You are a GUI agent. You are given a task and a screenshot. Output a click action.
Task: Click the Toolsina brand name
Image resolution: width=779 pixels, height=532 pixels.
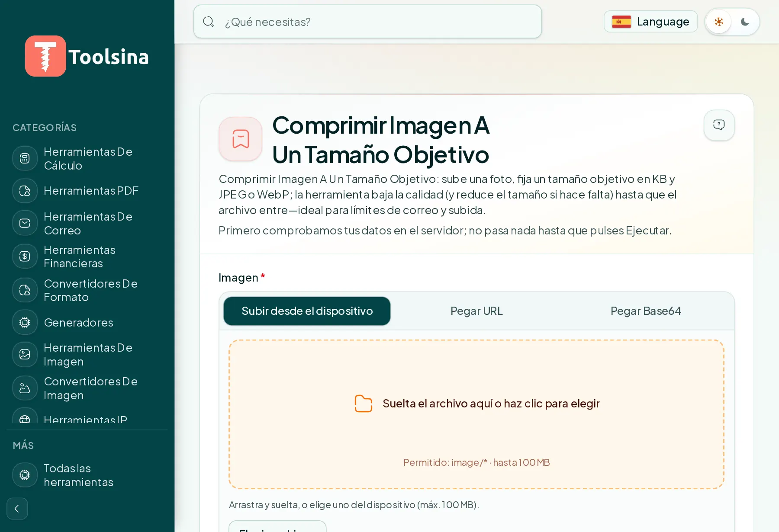point(108,57)
